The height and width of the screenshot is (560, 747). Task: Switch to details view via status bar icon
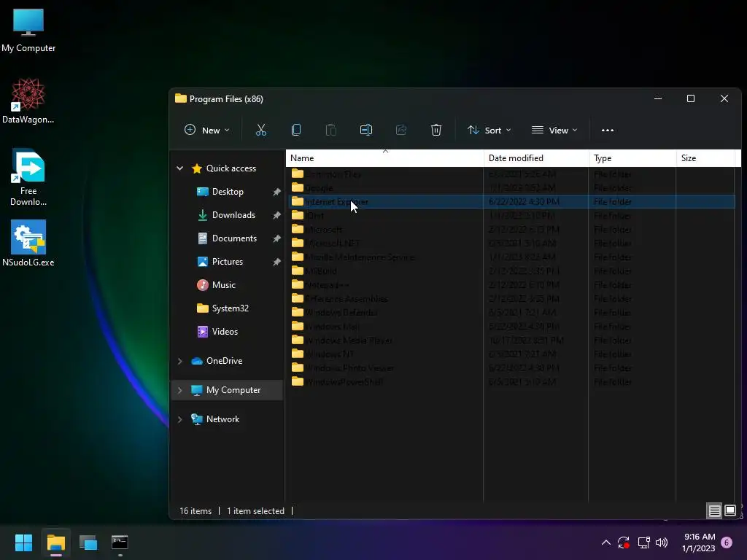(714, 511)
